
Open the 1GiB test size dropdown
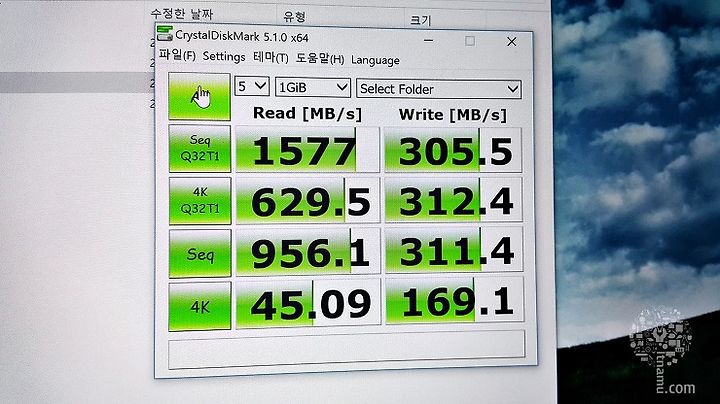point(313,87)
